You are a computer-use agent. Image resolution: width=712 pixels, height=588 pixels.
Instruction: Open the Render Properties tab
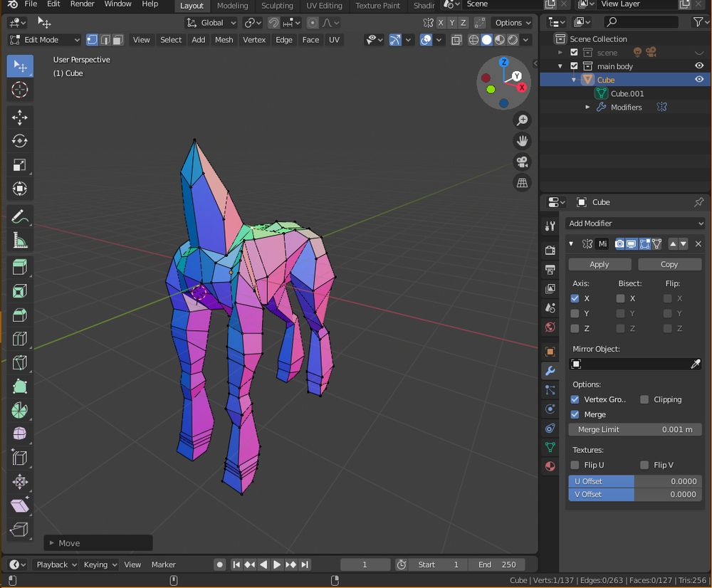[550, 250]
